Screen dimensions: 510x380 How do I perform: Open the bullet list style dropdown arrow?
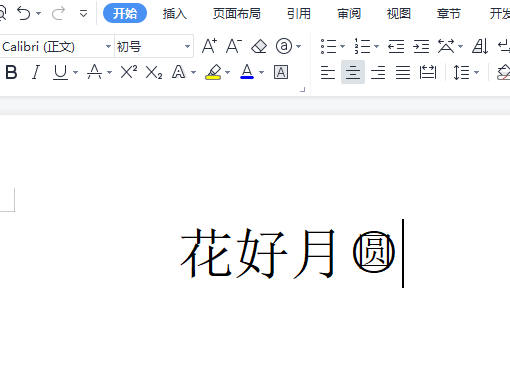342,46
